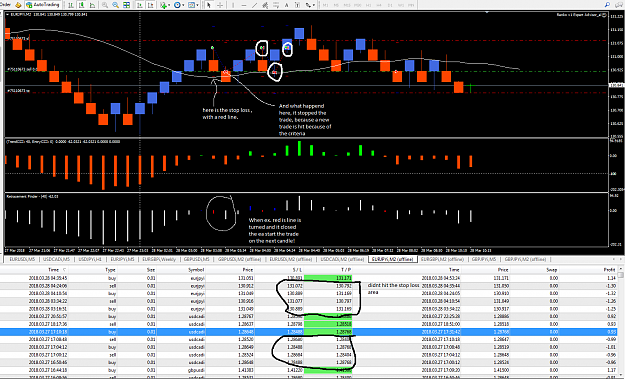Image resolution: width=625 pixels, height=379 pixels.
Task: Toggle the AutoTrading button
Action: coord(43,5)
